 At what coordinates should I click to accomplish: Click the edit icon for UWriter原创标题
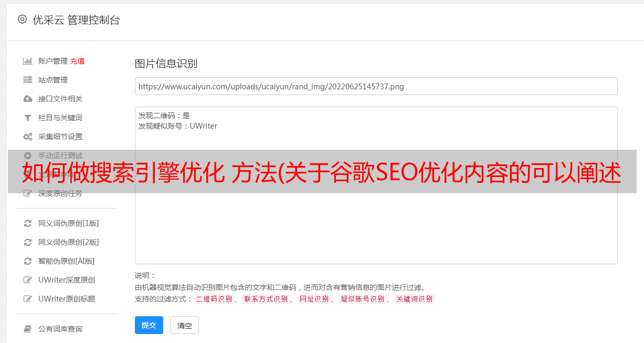(x=28, y=299)
